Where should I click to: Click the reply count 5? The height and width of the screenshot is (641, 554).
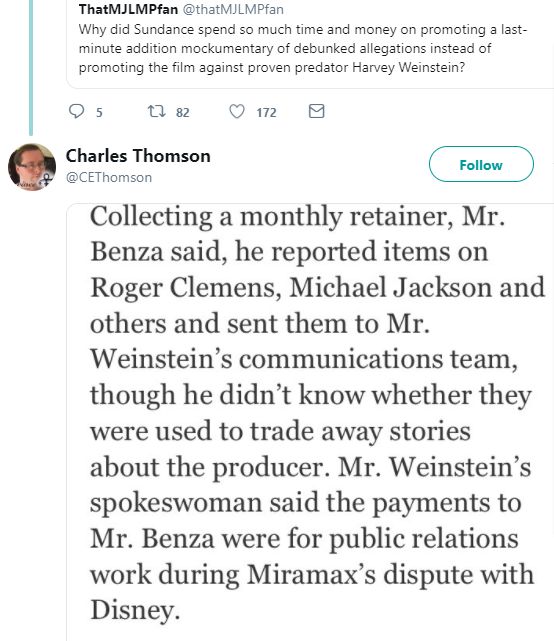click(x=99, y=112)
